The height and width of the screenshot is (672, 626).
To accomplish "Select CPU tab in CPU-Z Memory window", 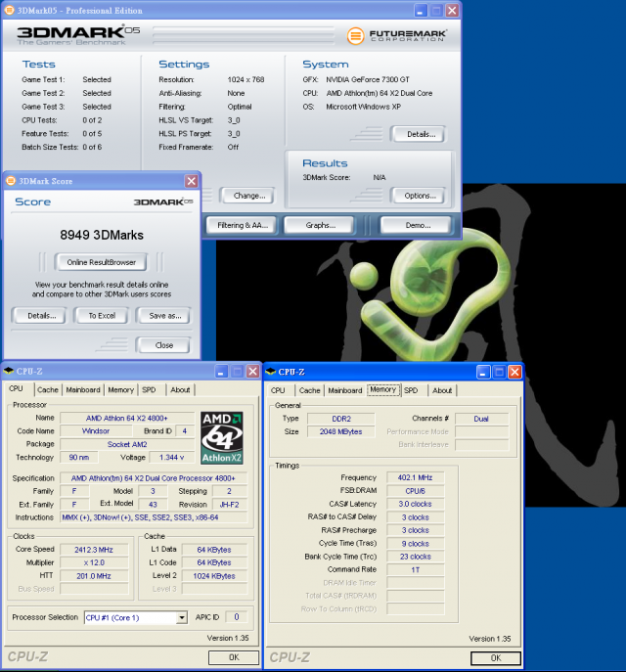I will coord(278,390).
